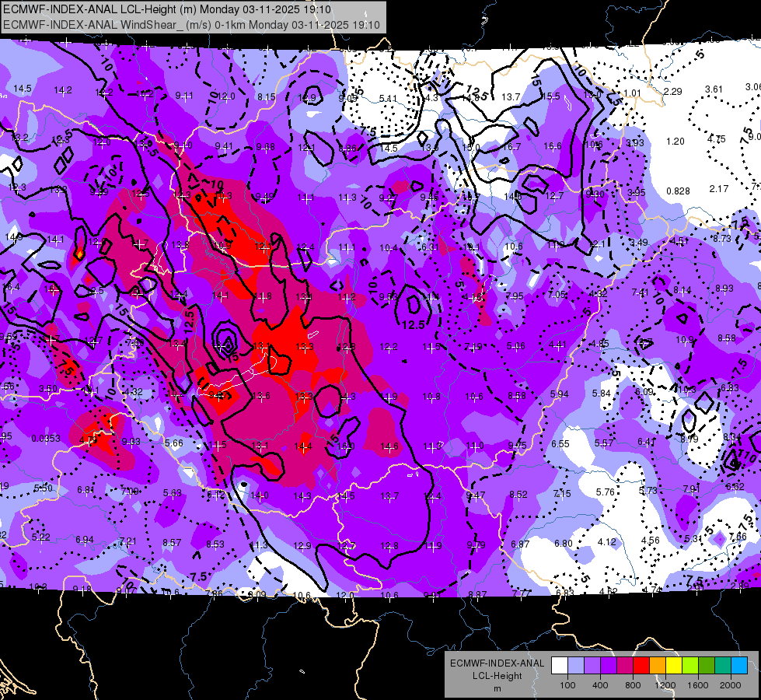Click the dark green legend swatch
The image size is (761, 700).
coord(706,666)
